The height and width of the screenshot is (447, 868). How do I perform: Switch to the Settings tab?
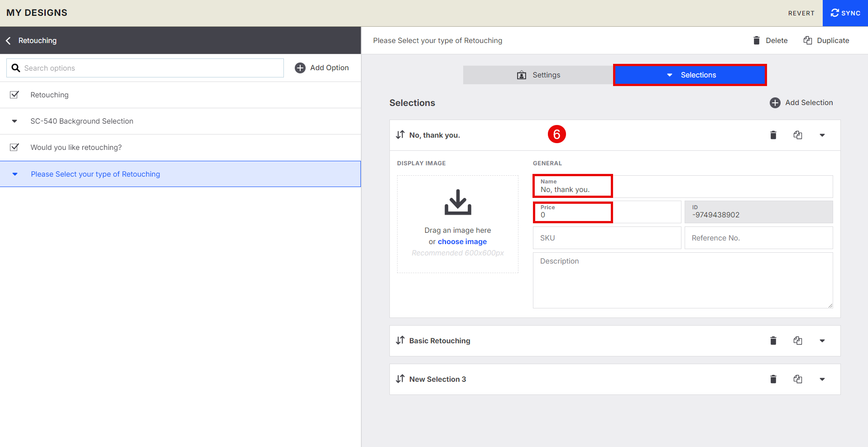tap(538, 75)
